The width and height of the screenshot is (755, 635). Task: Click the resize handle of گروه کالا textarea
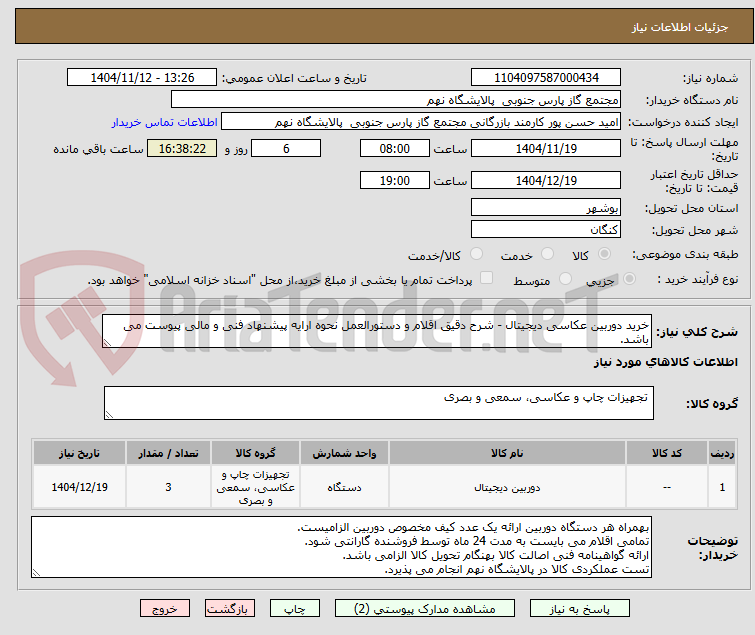109,415
